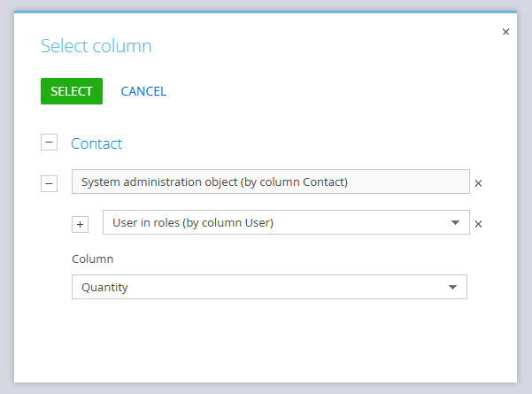Collapse the System administration object level
Screen dimensions: 532x394
pyautogui.click(x=49, y=183)
